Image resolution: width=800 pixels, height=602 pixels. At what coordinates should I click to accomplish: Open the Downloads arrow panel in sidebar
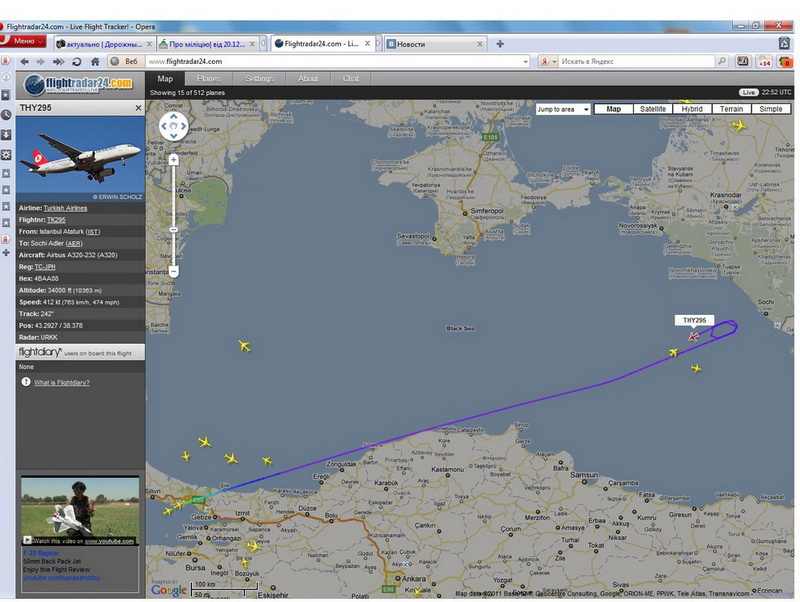(x=6, y=135)
